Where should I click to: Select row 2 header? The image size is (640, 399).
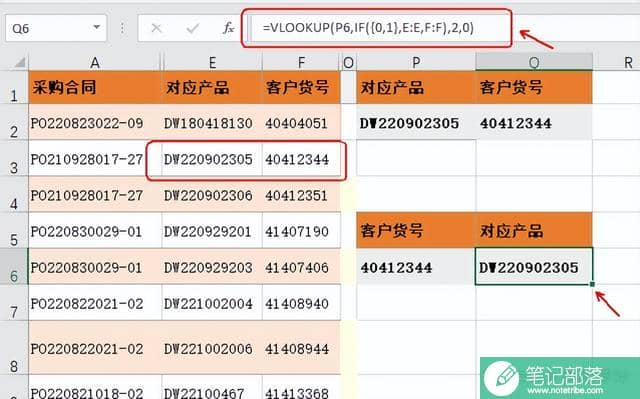click(x=14, y=122)
